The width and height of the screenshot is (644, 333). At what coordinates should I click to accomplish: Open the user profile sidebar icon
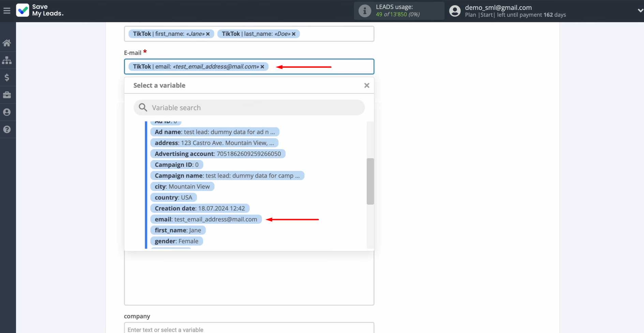tap(7, 112)
